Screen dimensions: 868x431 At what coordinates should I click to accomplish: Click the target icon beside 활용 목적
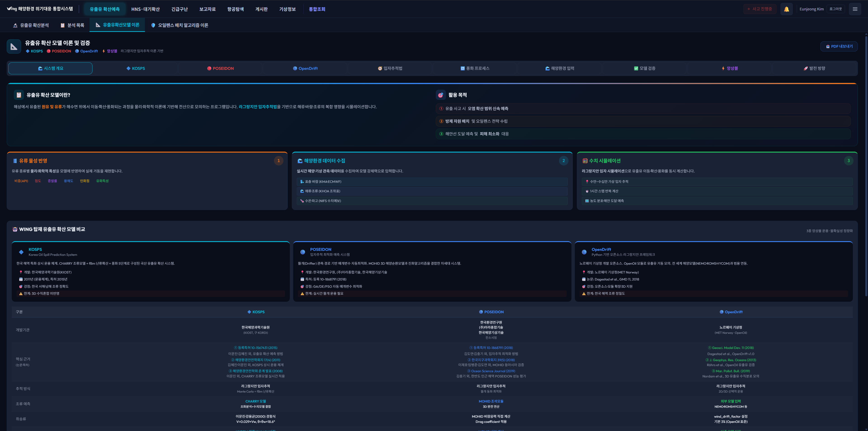click(x=440, y=95)
